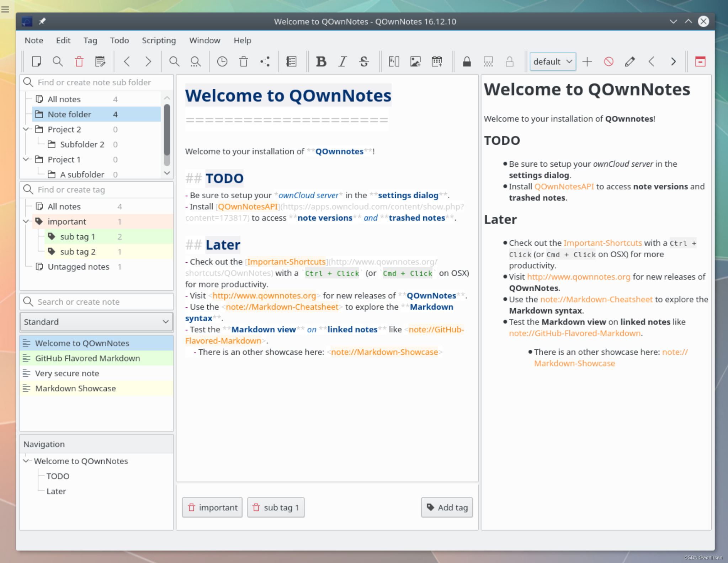This screenshot has height=563, width=728.
Task: Open the Note menu
Action: pos(33,40)
